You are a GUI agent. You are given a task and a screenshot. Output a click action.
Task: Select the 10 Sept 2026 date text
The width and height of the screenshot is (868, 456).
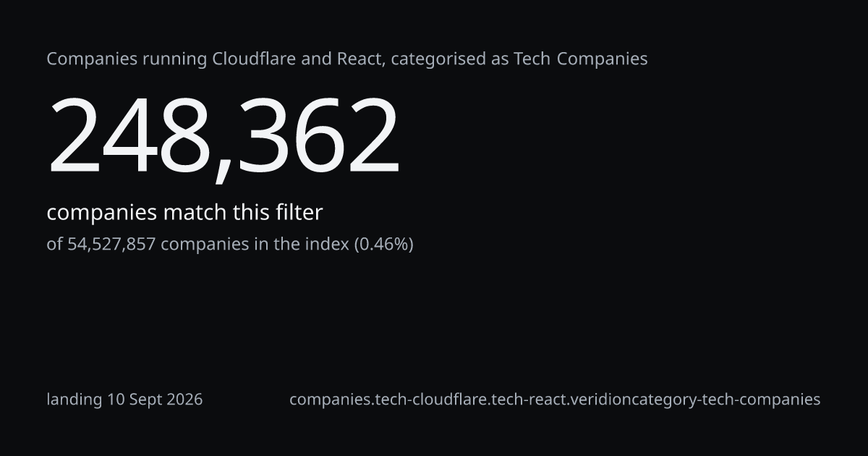[155, 400]
